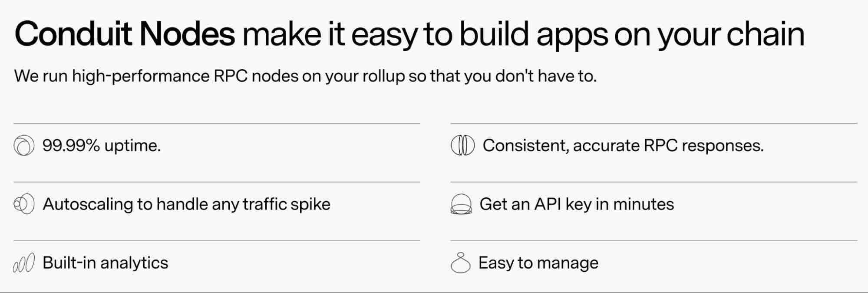868x293 pixels.
Task: Click the phrase 'you don't have to' in subtitle
Action: coord(530,76)
